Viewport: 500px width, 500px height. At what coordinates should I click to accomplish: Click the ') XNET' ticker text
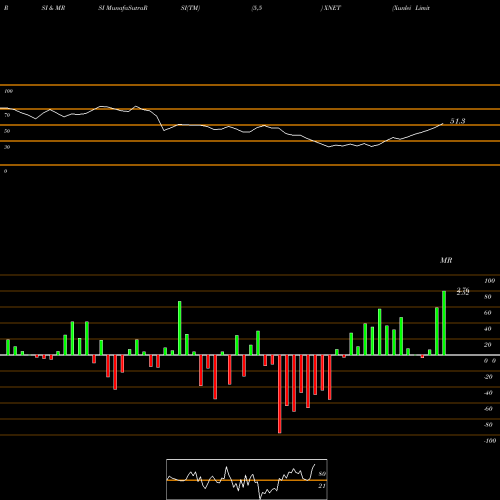pos(330,8)
